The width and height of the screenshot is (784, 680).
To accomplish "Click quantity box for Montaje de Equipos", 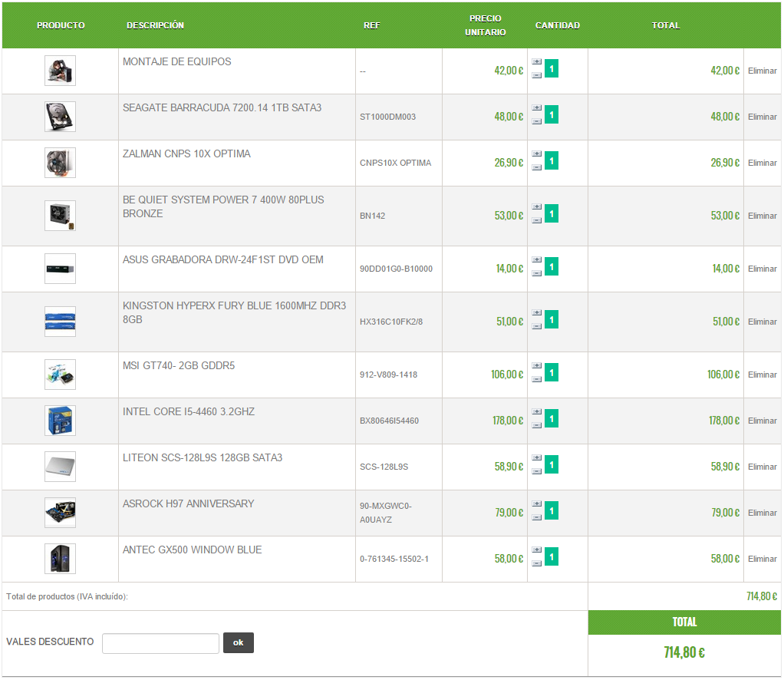I will coord(552,68).
